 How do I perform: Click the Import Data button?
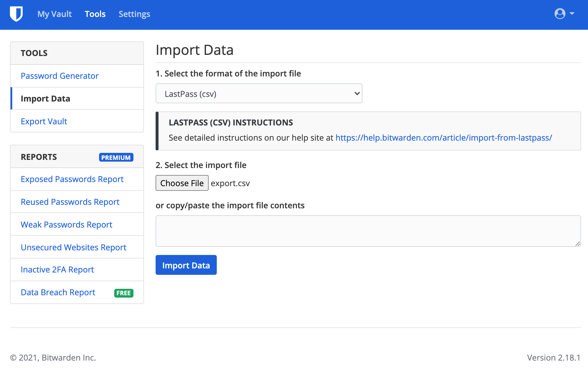pyautogui.click(x=186, y=265)
